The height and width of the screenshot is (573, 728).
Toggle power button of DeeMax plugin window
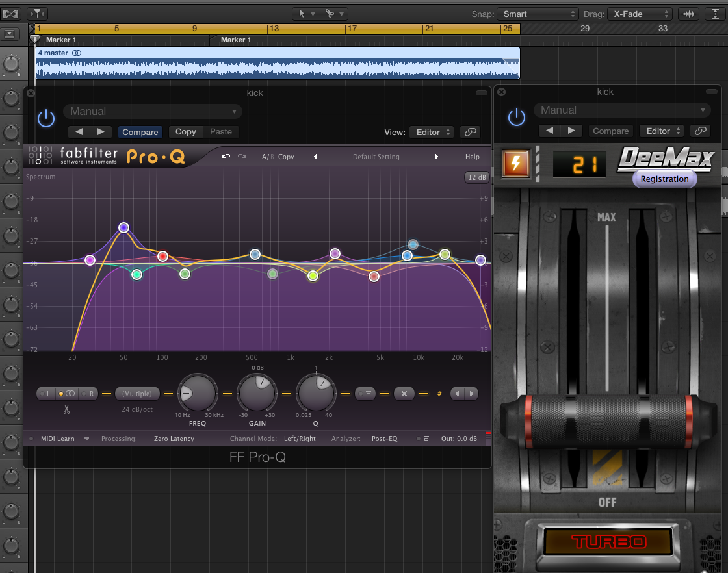(x=517, y=117)
